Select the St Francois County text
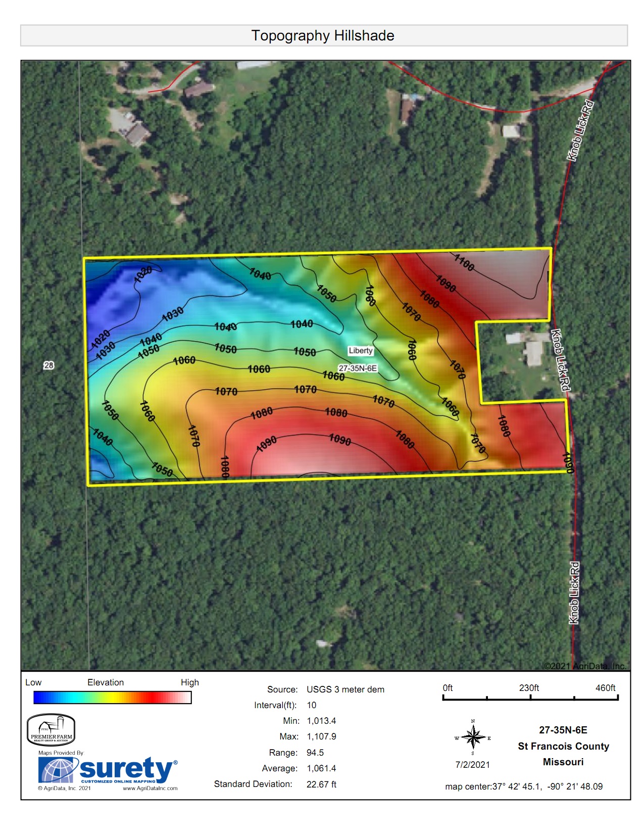This screenshot has height=834, width=644. click(x=563, y=746)
